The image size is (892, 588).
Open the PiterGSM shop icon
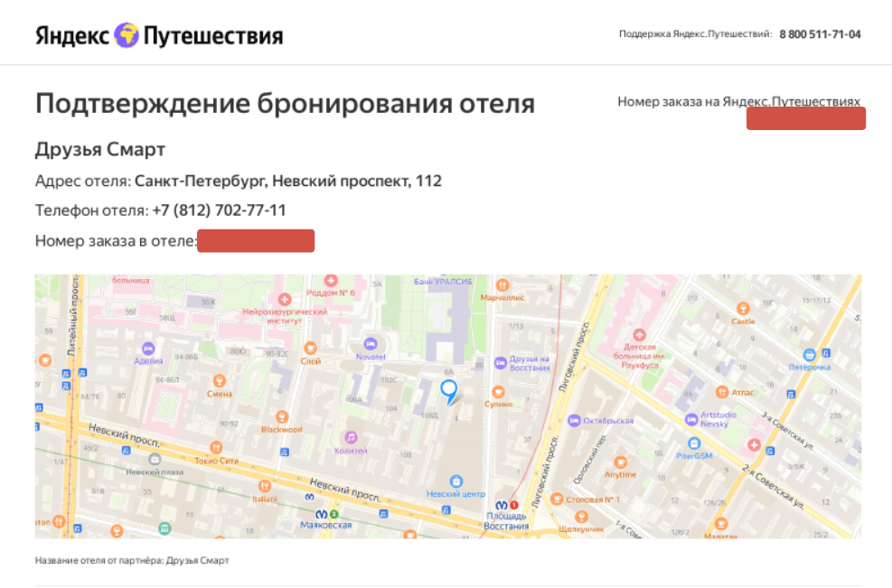coord(693,442)
